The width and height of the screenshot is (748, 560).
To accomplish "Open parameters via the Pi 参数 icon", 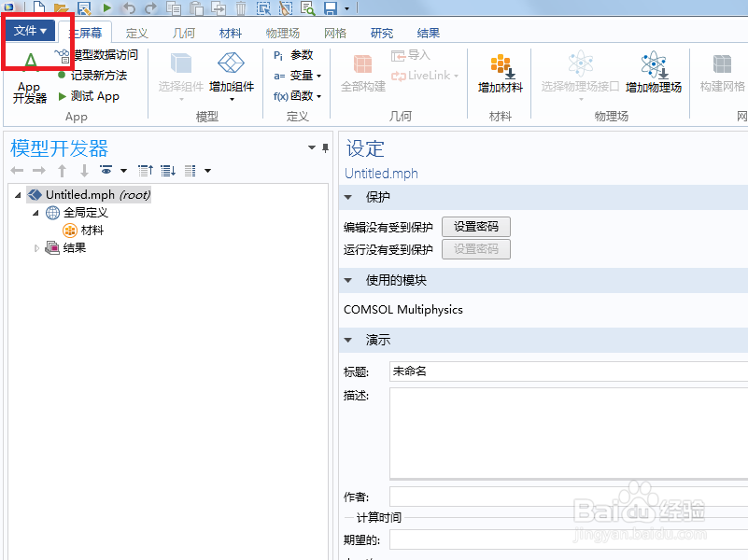I will (x=297, y=56).
